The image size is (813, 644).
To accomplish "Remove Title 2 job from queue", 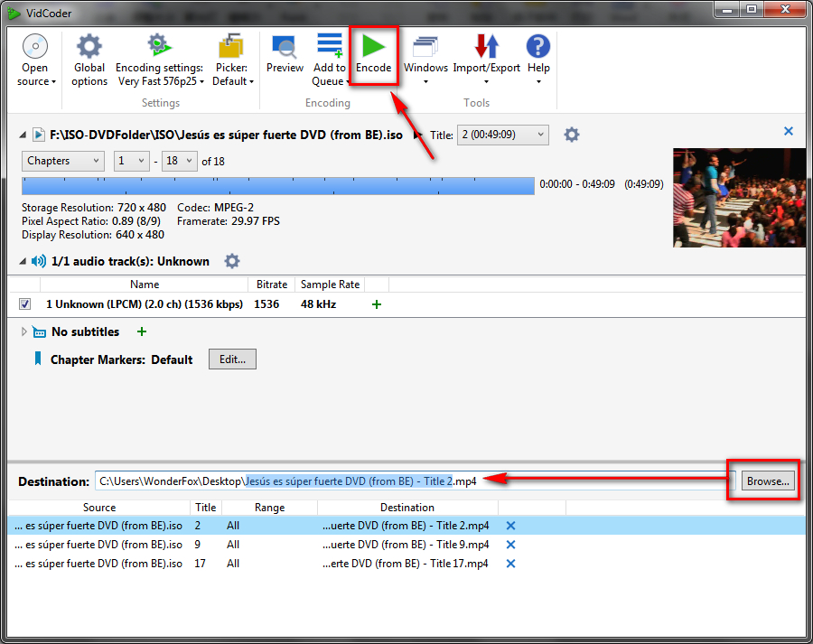I will point(510,526).
